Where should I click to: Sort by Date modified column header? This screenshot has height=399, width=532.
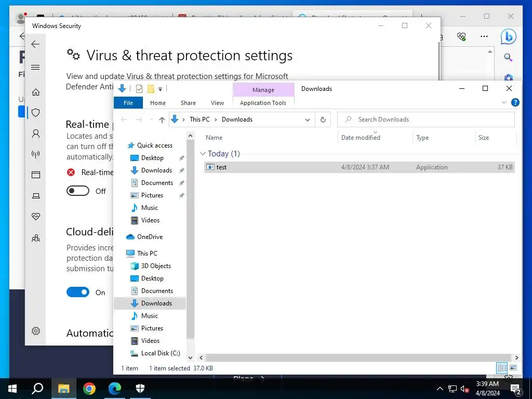coord(361,137)
